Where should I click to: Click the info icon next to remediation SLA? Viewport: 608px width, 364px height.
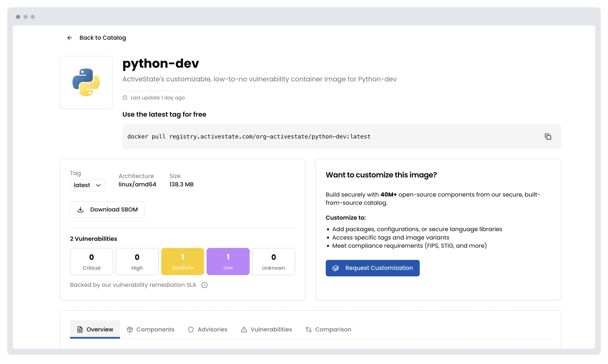205,285
